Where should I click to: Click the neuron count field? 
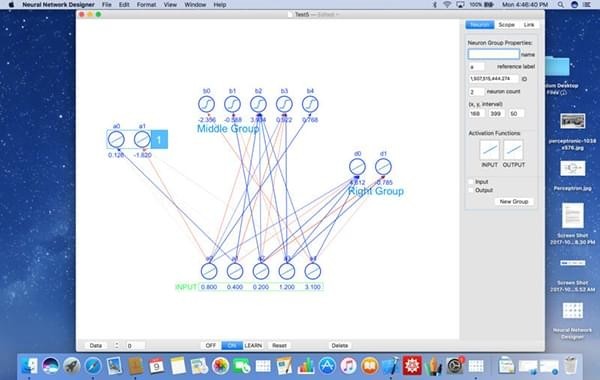coord(476,92)
